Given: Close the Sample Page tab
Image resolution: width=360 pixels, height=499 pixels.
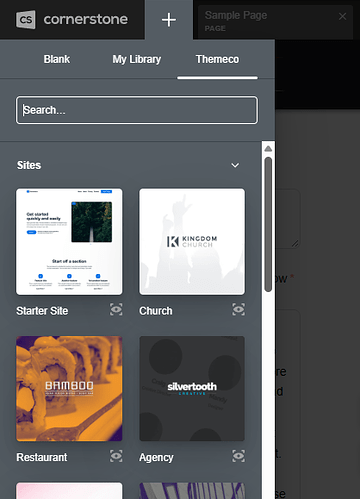Looking at the screenshot, I should click(342, 16).
